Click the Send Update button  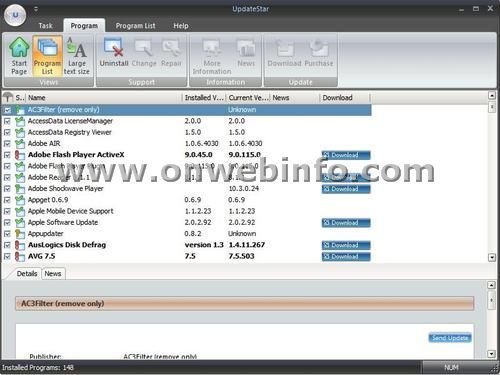click(x=450, y=338)
